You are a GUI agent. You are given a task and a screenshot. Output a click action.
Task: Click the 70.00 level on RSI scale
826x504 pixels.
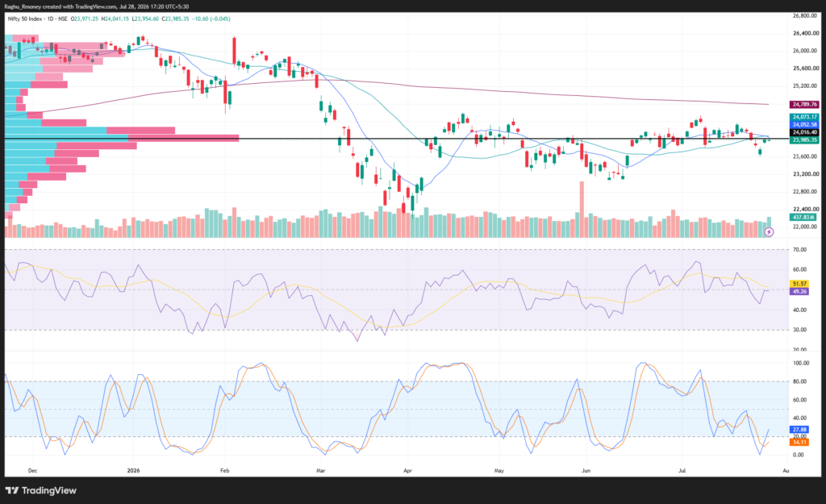click(799, 250)
